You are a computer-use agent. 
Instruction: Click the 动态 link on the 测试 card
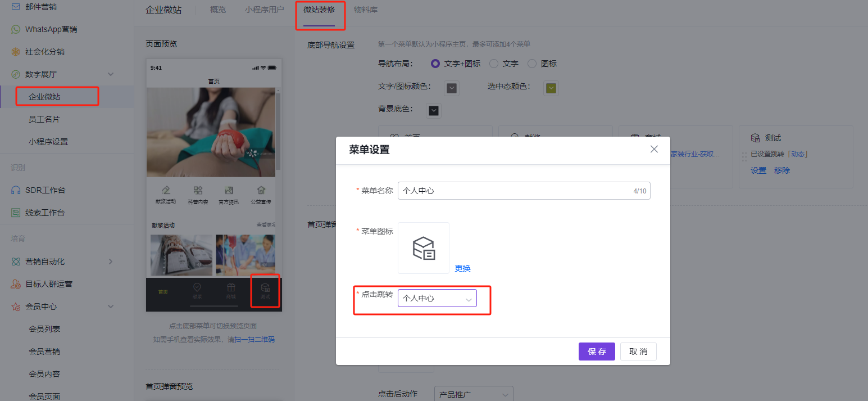point(798,154)
